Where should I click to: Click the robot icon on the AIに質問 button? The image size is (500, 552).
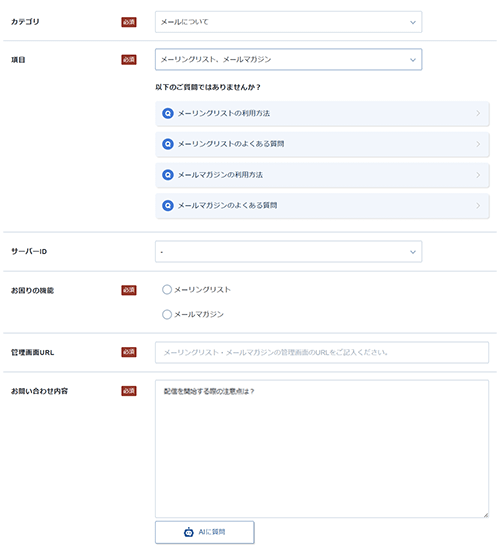point(189,532)
